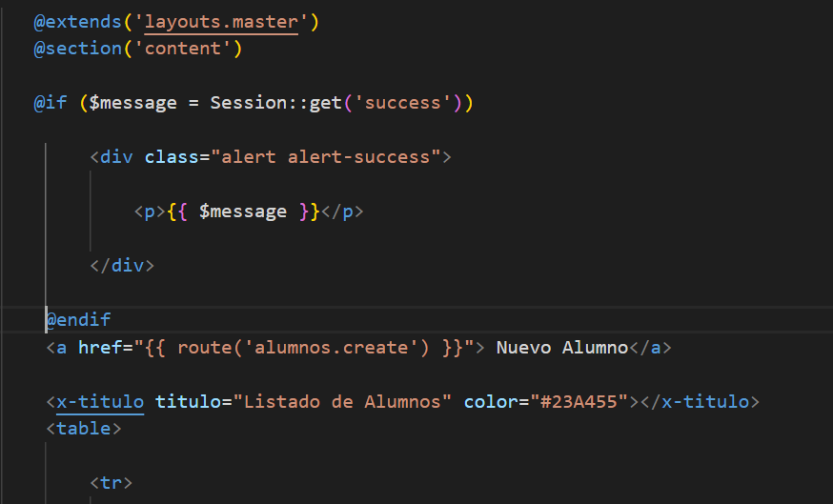The height and width of the screenshot is (504, 833).
Task: Place cursor in 'content' string
Action: pos(182,49)
